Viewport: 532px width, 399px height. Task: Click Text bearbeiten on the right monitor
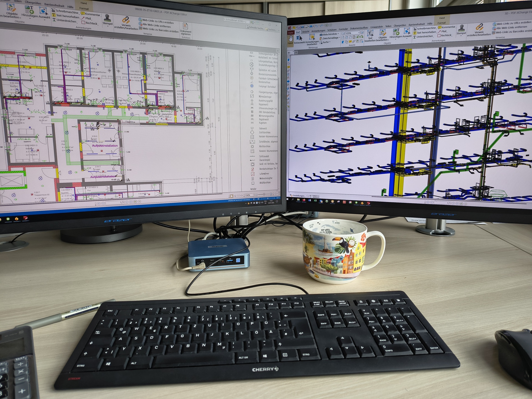click(370, 36)
